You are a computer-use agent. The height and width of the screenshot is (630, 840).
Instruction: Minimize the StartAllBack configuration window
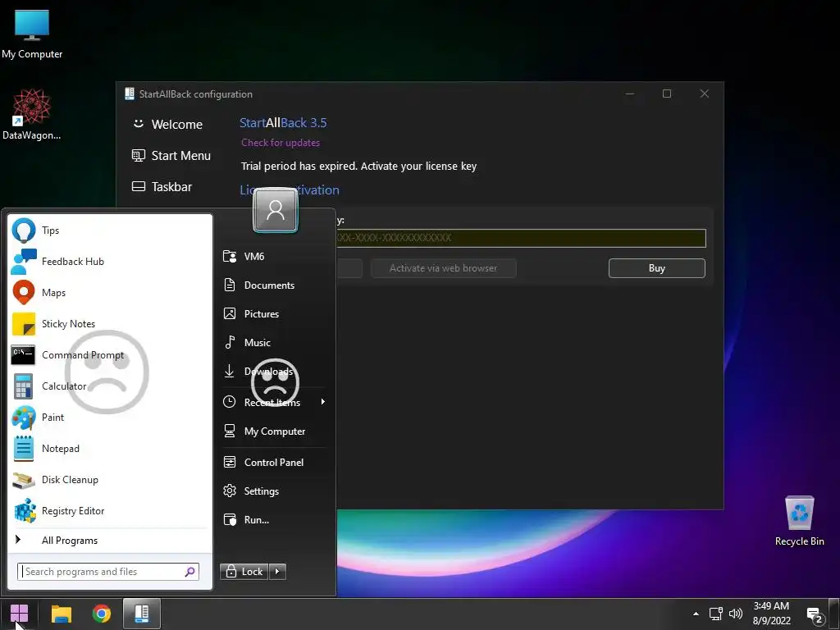pos(630,94)
